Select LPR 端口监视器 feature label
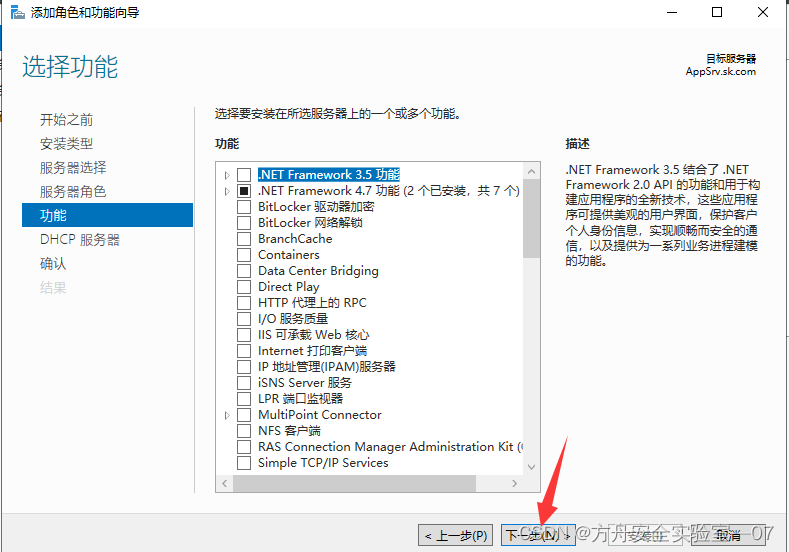 coord(300,399)
